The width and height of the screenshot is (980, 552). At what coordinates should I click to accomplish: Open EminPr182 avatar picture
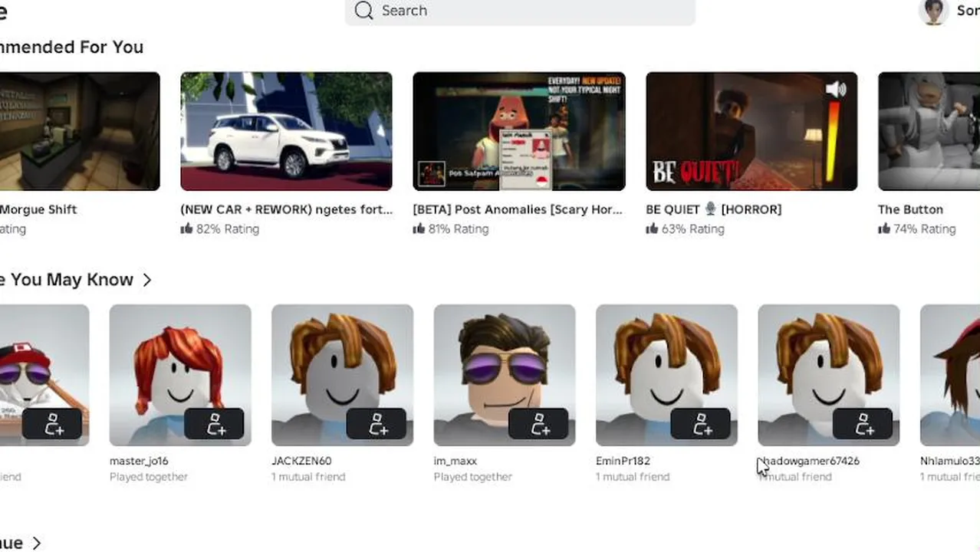click(x=666, y=375)
